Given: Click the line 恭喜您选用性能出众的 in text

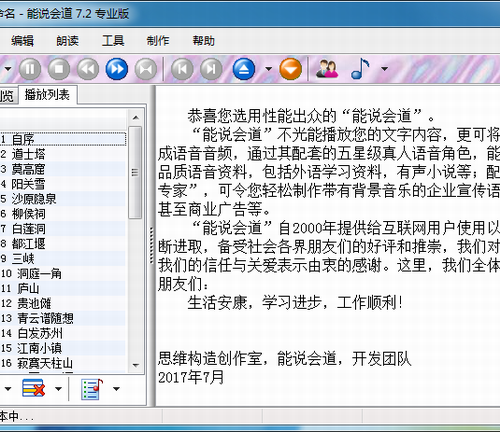Looking at the screenshot, I should click(262, 116).
